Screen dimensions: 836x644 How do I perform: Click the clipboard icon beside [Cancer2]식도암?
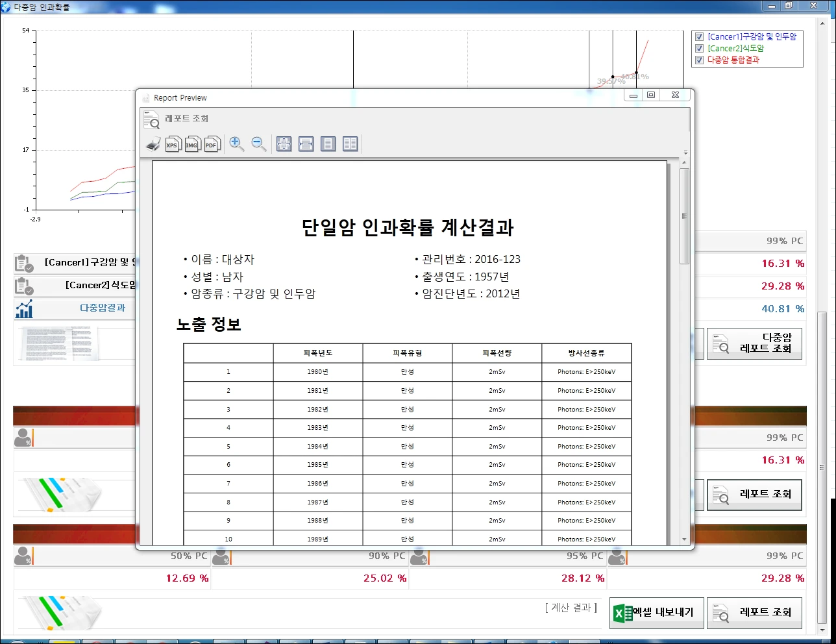point(24,286)
